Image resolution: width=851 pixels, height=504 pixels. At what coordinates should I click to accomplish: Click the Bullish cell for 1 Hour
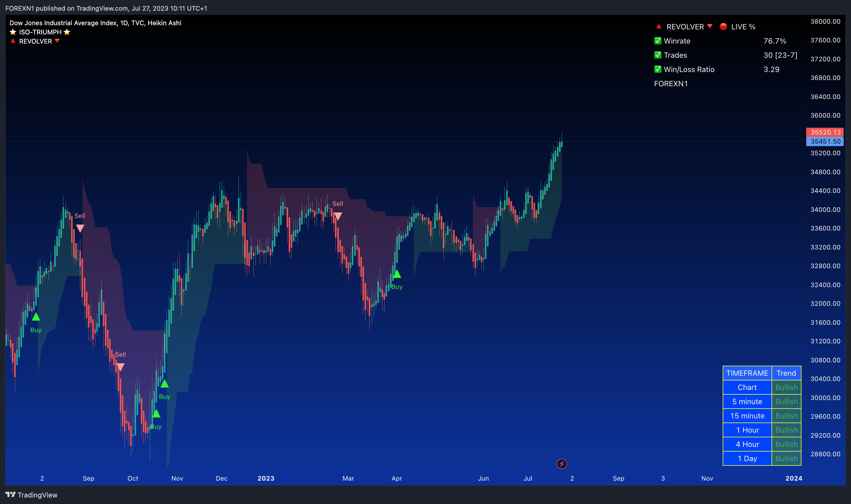[x=786, y=430]
